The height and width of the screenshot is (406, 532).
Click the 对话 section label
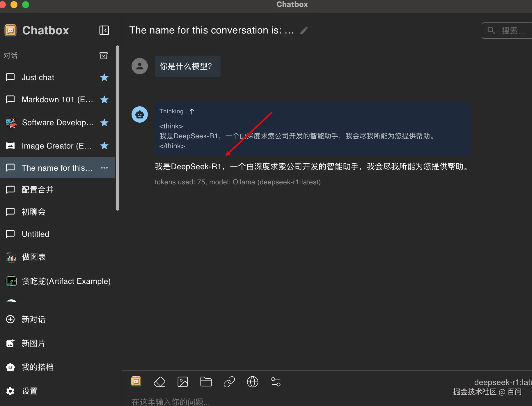click(10, 55)
